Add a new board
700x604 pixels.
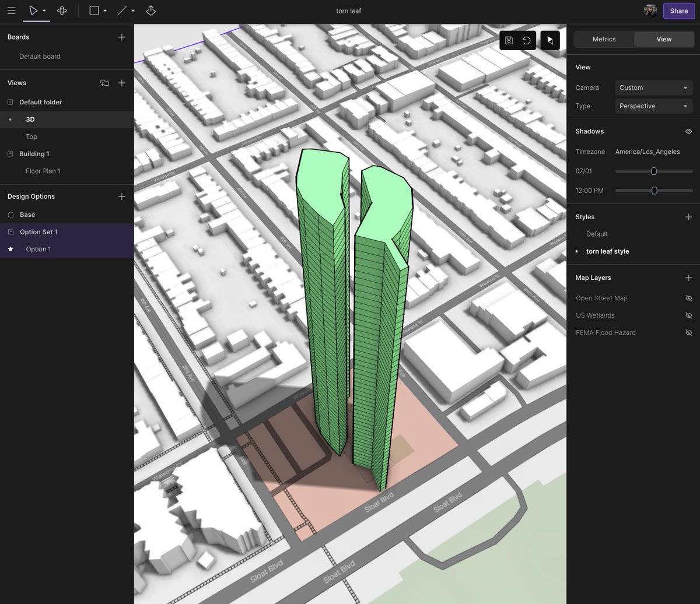[121, 37]
